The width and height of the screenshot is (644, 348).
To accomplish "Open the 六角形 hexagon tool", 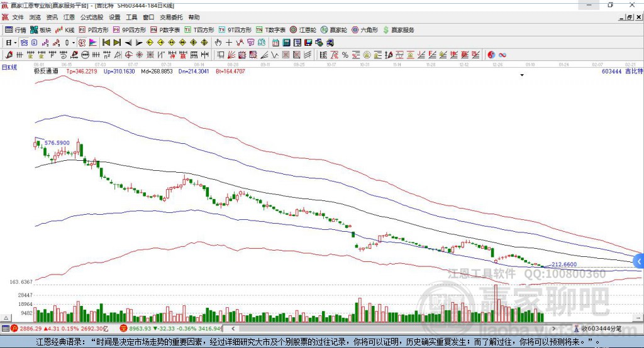I will 365,30.
